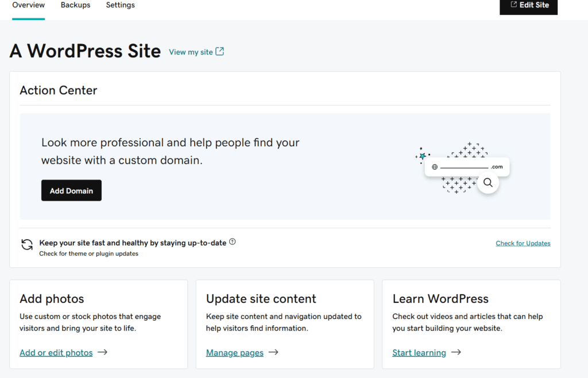Click 'Keep your site fast and healthy' text
588x378 pixels.
click(x=133, y=243)
